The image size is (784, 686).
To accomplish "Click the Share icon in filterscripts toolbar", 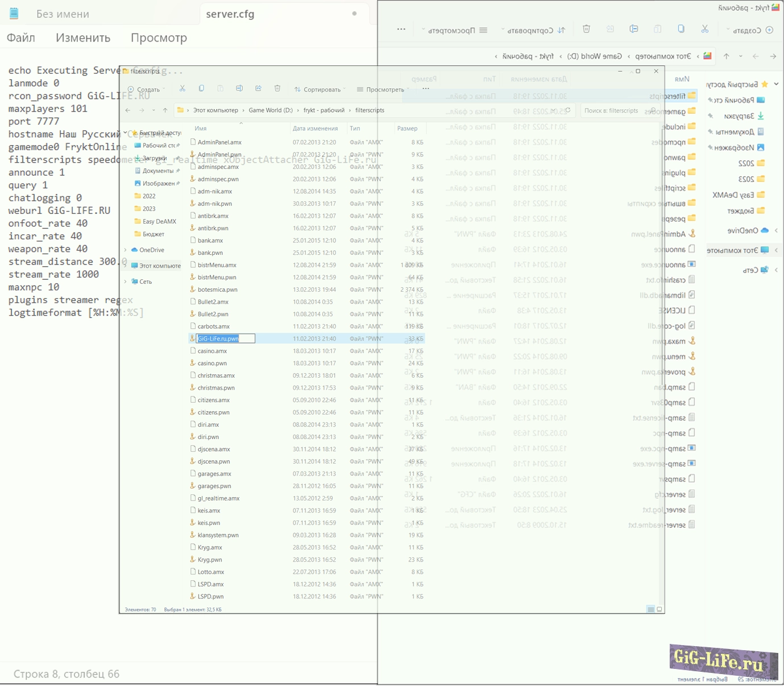I will [x=258, y=89].
